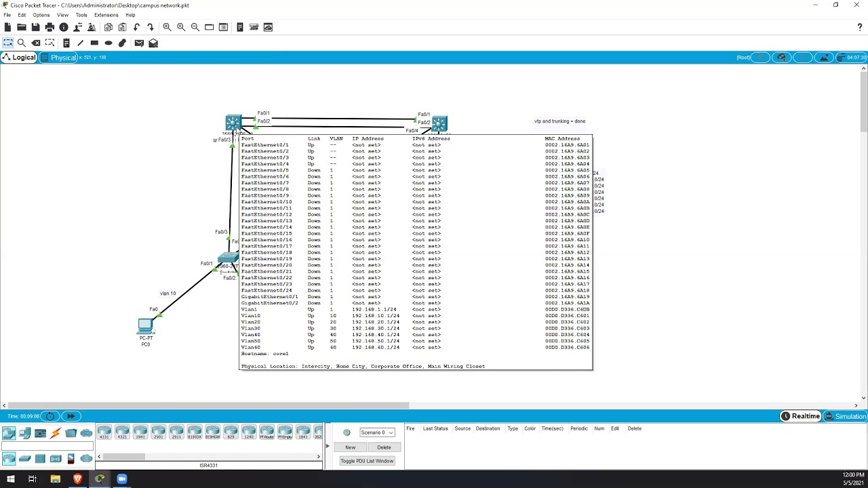Open the Options menu
Screen dimensions: 868x488
click(x=41, y=15)
